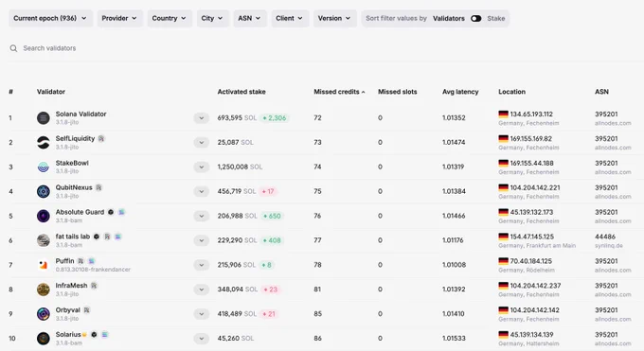This screenshot has width=644, height=351.
Task: Select the Stake sort label
Action: point(495,19)
